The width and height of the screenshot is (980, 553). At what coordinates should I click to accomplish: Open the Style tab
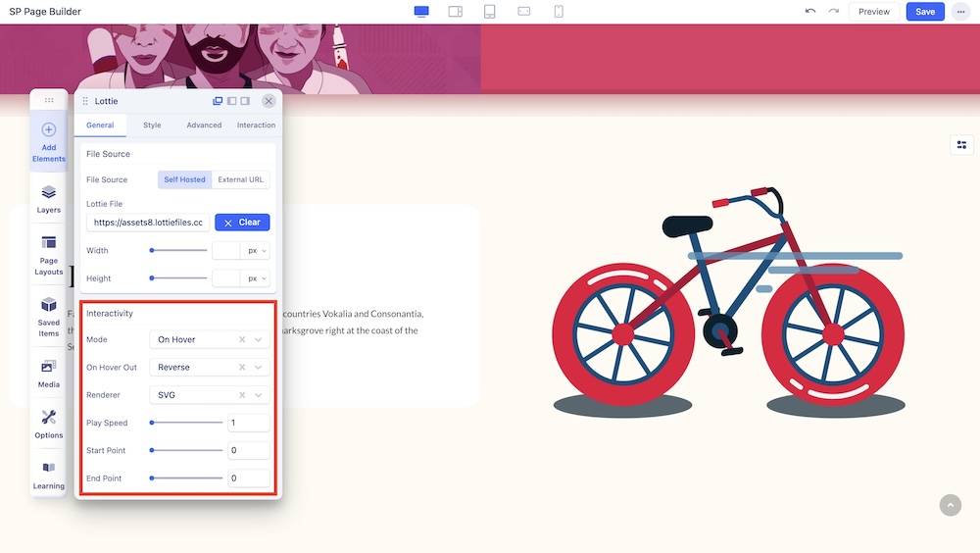coord(152,126)
